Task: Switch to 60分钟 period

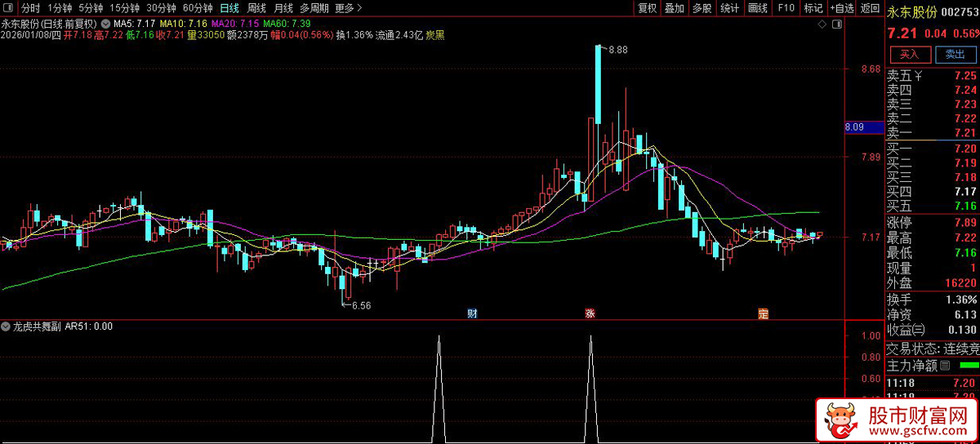Action: coord(197,8)
